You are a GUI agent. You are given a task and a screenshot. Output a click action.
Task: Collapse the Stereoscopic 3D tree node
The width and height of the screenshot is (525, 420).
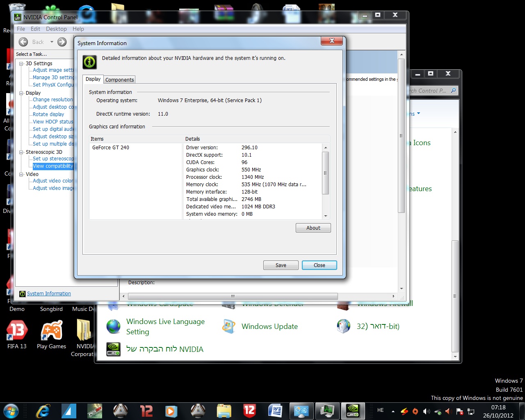tap(21, 152)
